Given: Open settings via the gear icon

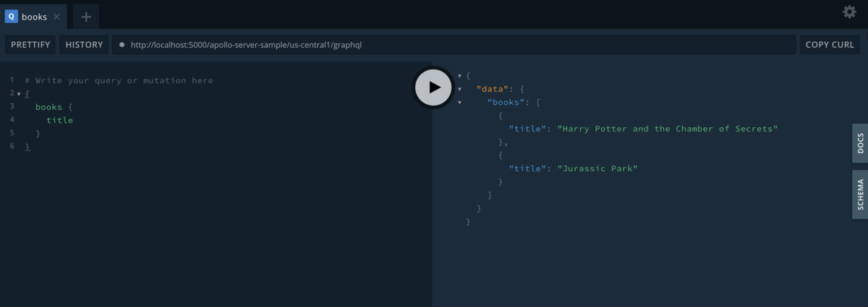Looking at the screenshot, I should 849,12.
